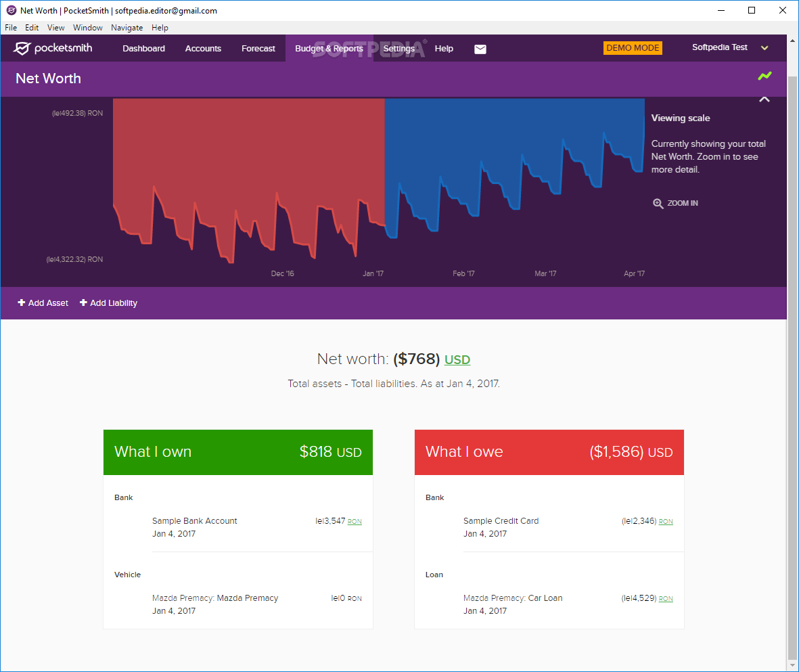
Task: Open the Window menu
Action: pos(88,28)
